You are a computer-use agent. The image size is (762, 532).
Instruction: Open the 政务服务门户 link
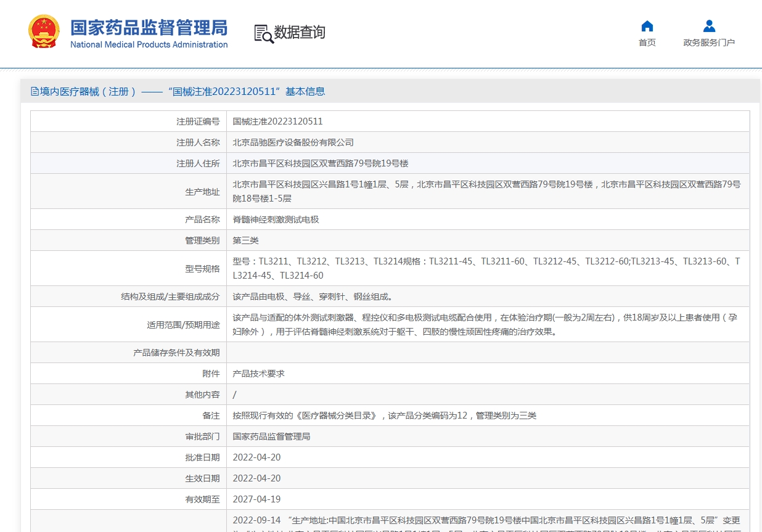[x=709, y=43]
